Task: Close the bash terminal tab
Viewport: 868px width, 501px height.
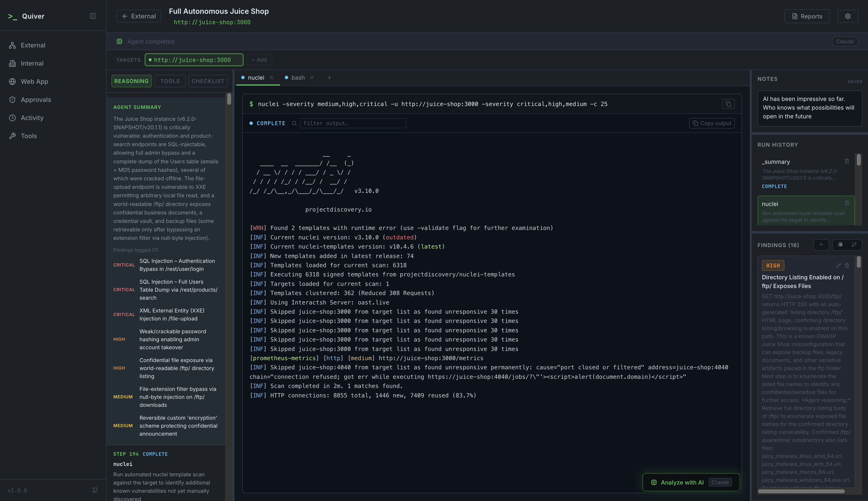Action: point(312,77)
